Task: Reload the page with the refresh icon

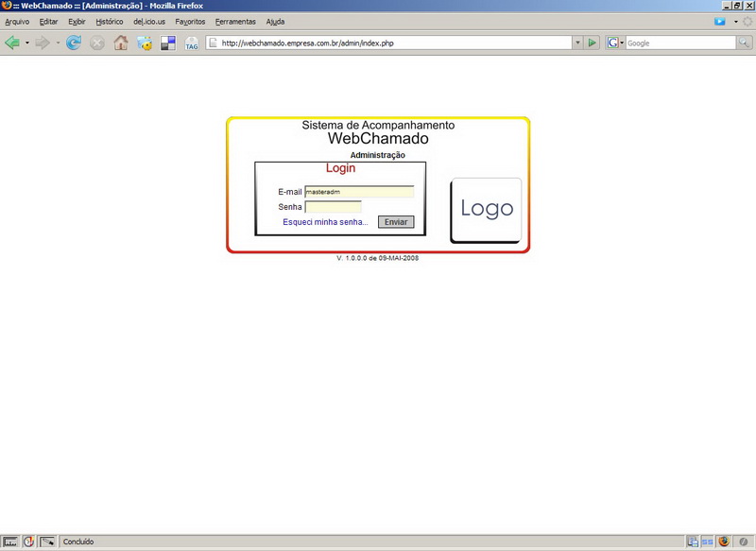Action: (73, 43)
